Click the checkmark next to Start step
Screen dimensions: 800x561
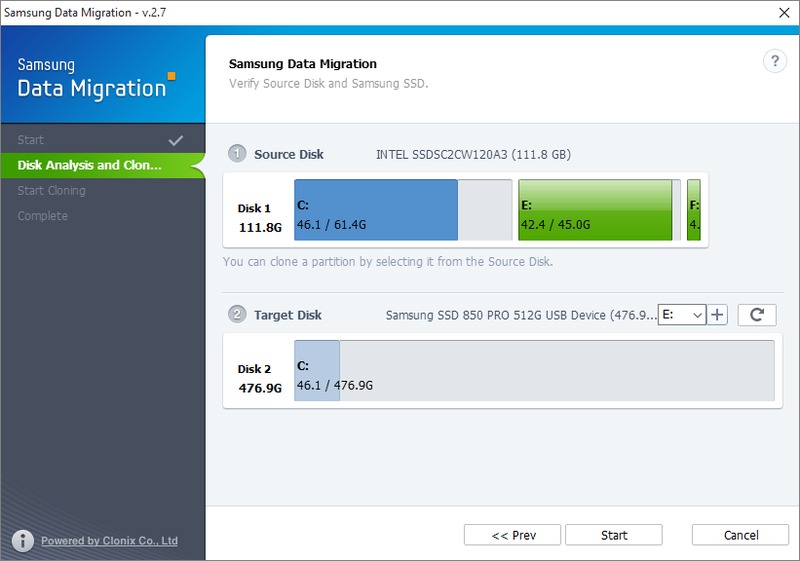[176, 140]
